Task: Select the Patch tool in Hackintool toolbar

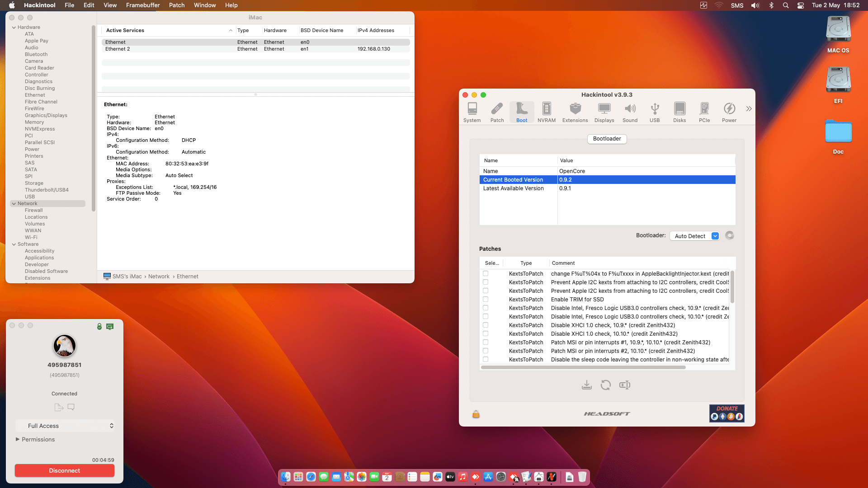Action: pos(497,112)
